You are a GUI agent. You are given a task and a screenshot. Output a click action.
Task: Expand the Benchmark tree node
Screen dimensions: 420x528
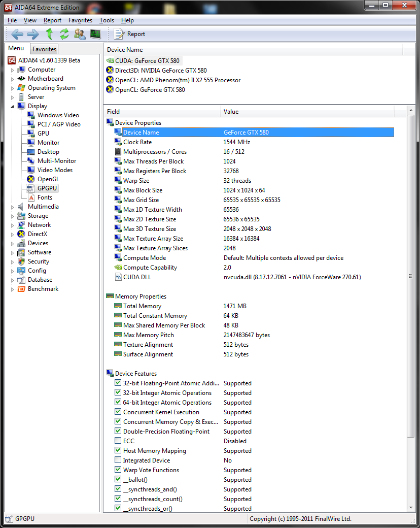[13, 289]
